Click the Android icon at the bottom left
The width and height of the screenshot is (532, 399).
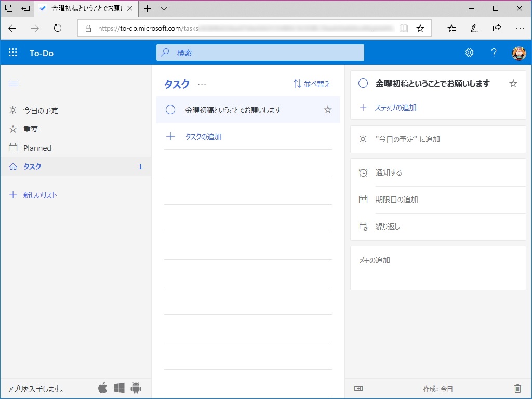134,388
